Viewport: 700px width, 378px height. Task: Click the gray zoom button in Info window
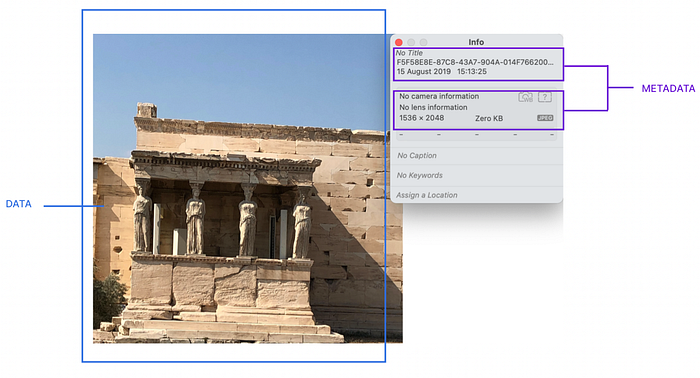tap(423, 42)
